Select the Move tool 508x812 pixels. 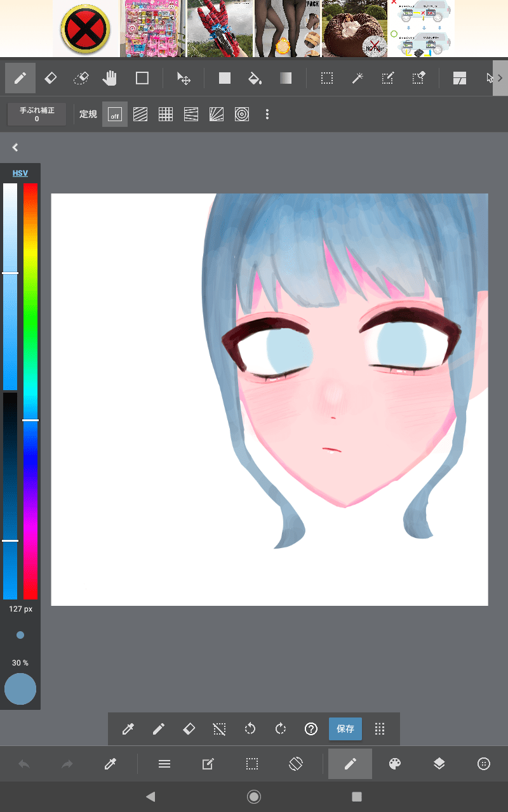(184, 78)
